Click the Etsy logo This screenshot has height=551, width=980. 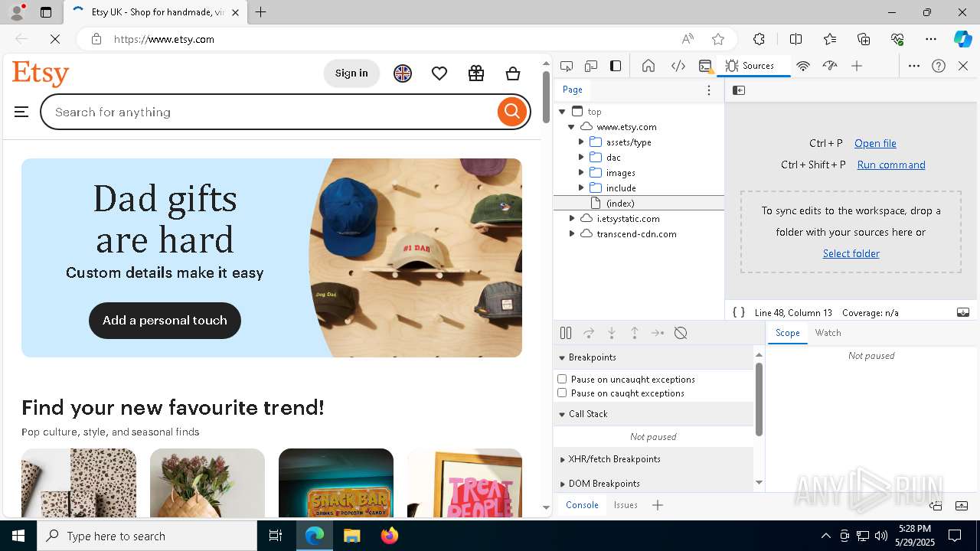tap(41, 74)
